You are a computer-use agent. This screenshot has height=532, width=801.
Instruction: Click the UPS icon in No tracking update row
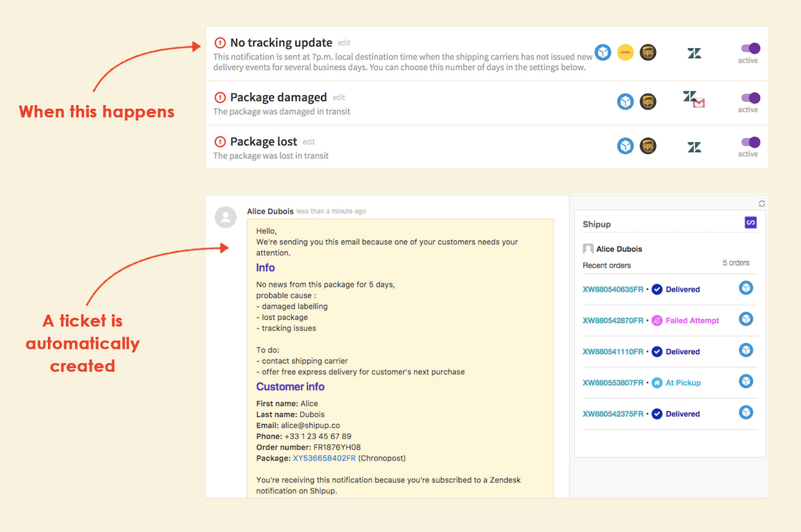tap(648, 53)
